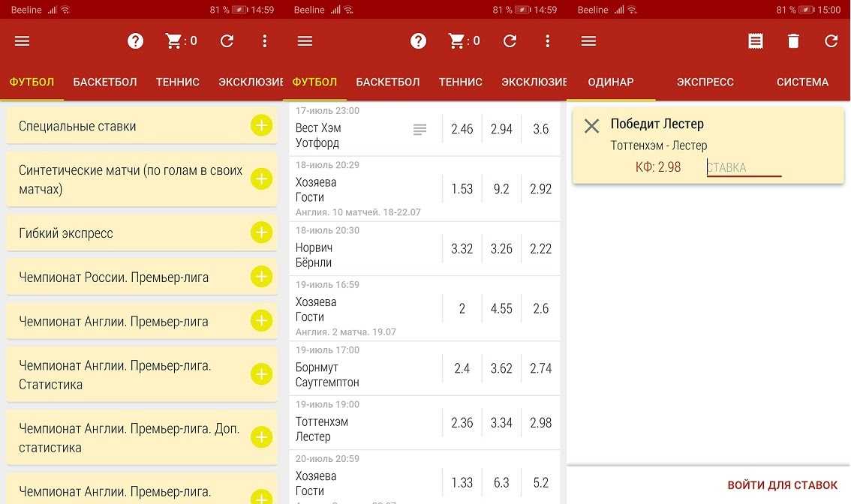The image size is (851, 504).
Task: Expand Чемпионат Англии. Премьер-лига plus
Action: click(x=261, y=320)
